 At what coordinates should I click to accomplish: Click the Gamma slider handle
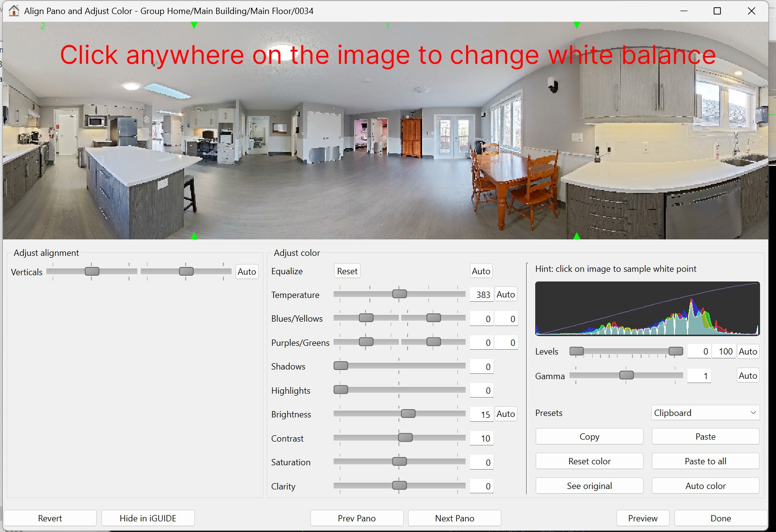[x=626, y=375]
